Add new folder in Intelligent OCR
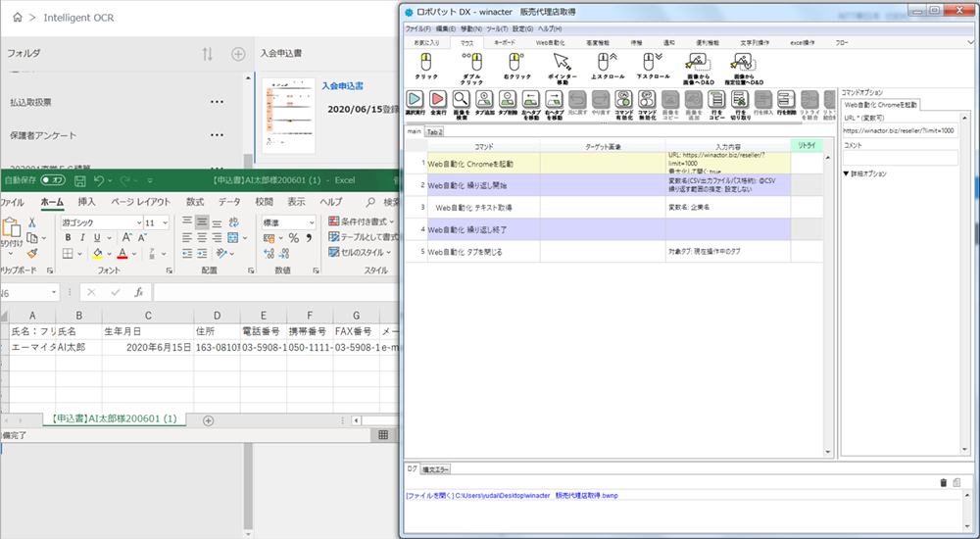 click(x=238, y=55)
